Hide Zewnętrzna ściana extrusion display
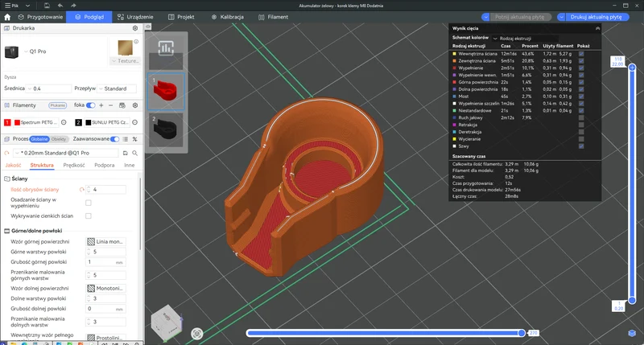 click(x=581, y=60)
